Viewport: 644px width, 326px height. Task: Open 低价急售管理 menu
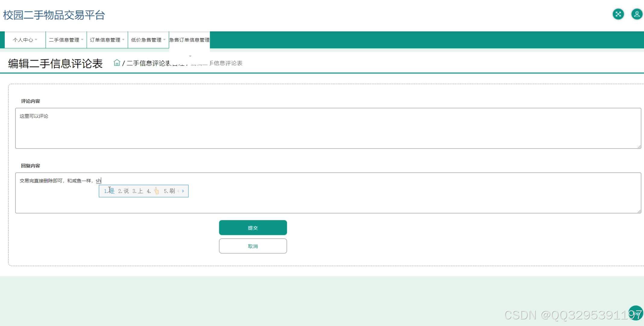(148, 40)
